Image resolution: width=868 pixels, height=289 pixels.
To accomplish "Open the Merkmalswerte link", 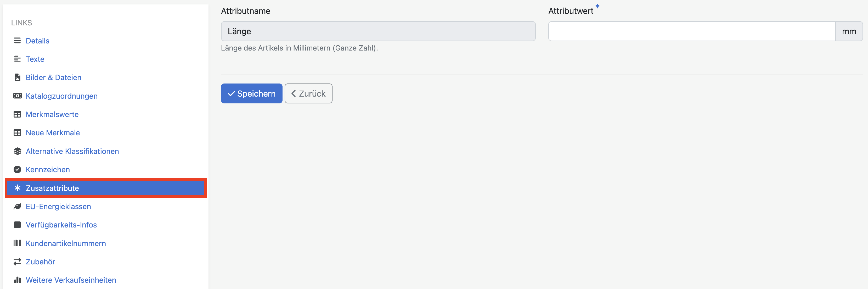I will point(52,114).
